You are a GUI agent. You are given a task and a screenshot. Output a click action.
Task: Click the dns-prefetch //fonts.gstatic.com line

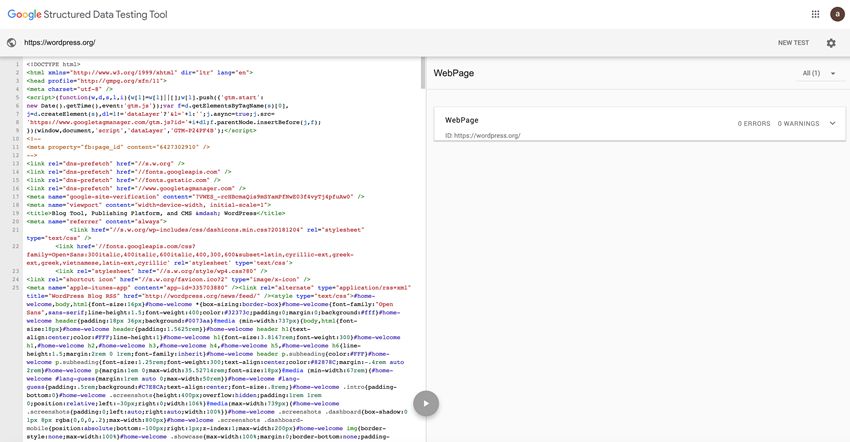[124, 180]
